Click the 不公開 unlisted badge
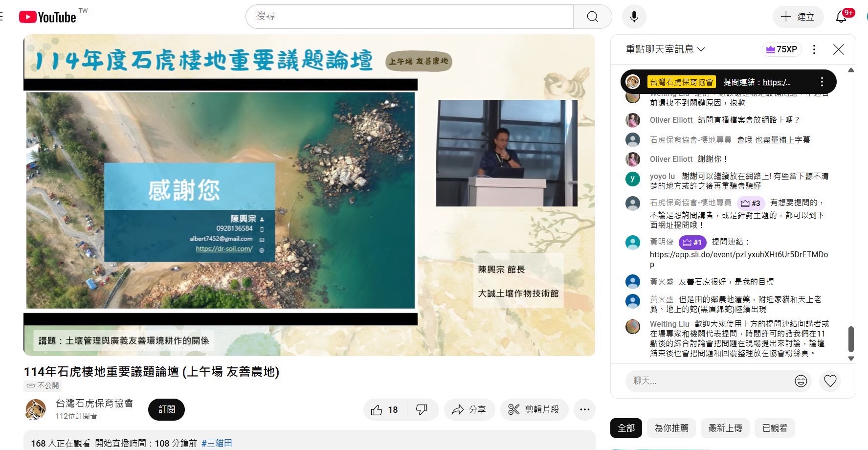Viewport: 868px width, 450px height. point(43,385)
